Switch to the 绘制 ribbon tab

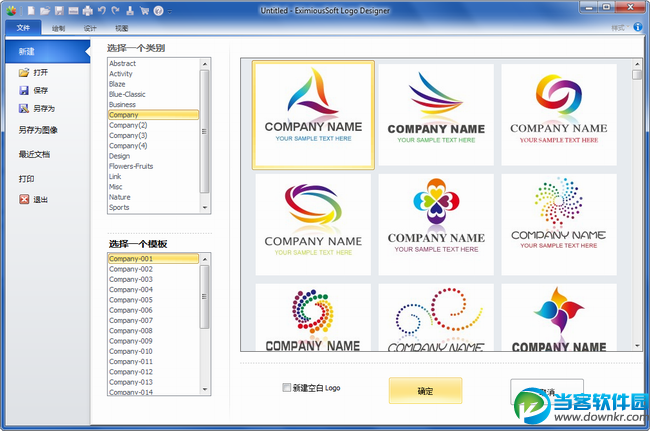58,28
